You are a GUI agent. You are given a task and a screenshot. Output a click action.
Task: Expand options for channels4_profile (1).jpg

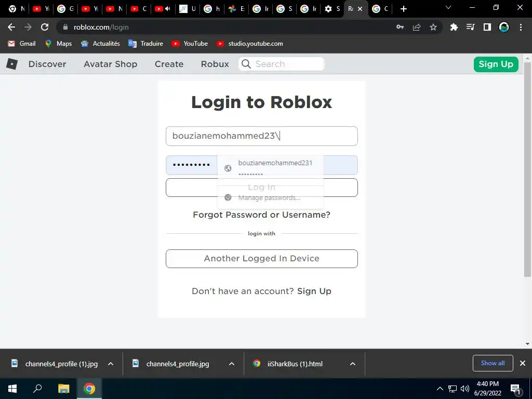coord(111,364)
